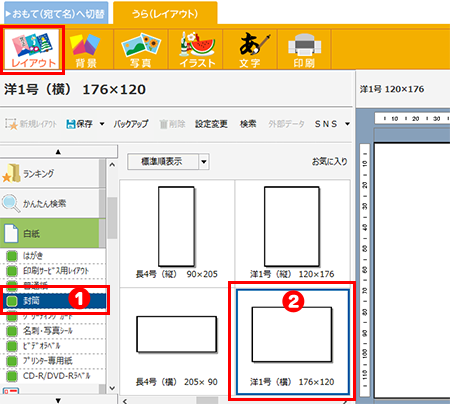Select the うら(レイアウト) tab

click(x=165, y=14)
